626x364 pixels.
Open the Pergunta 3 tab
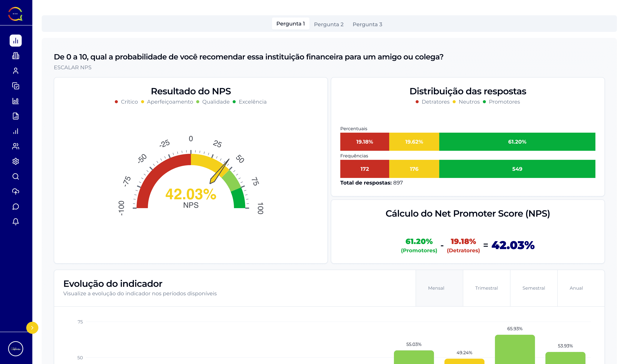[367, 24]
